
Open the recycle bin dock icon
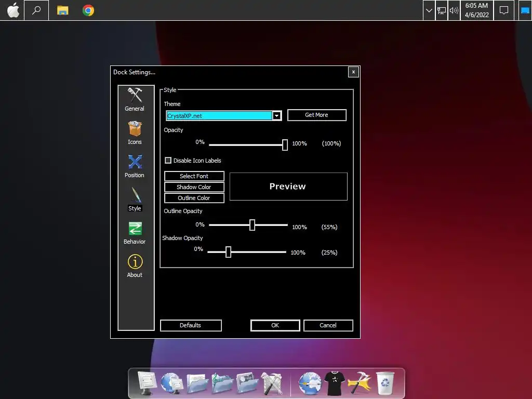pyautogui.click(x=385, y=383)
